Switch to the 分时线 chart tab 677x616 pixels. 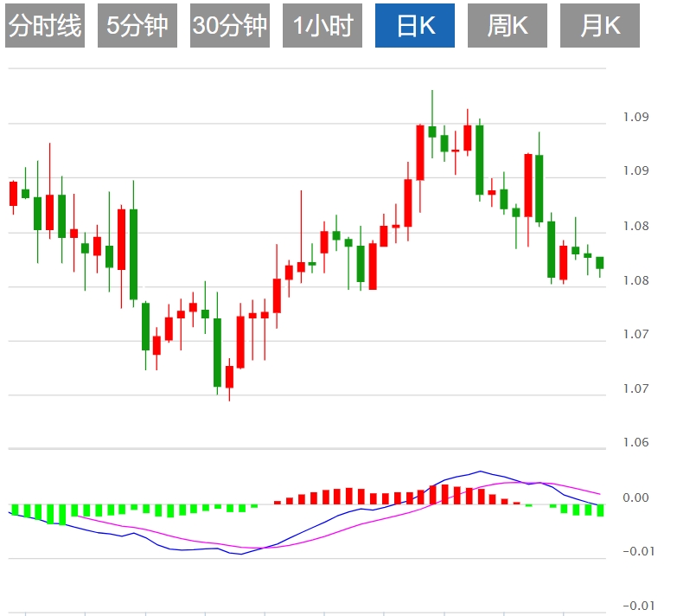45,25
